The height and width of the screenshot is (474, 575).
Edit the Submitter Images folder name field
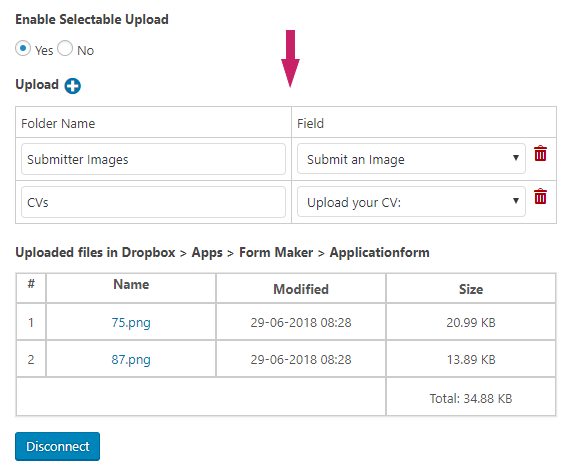(x=153, y=159)
